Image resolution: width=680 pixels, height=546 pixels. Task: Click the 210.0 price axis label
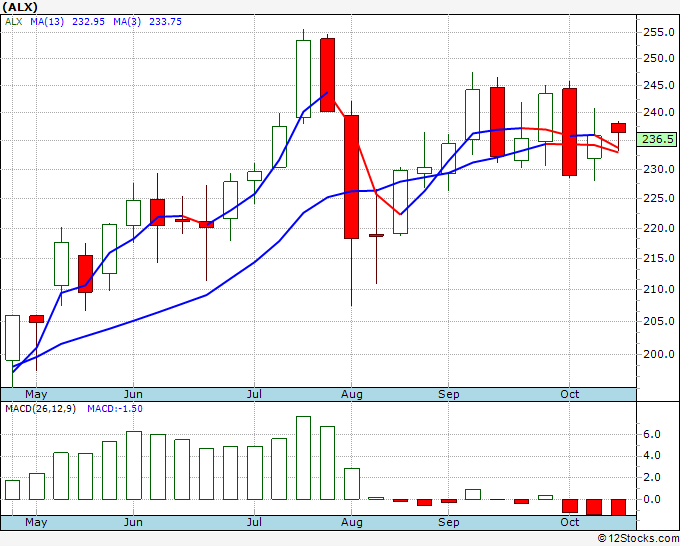click(659, 289)
